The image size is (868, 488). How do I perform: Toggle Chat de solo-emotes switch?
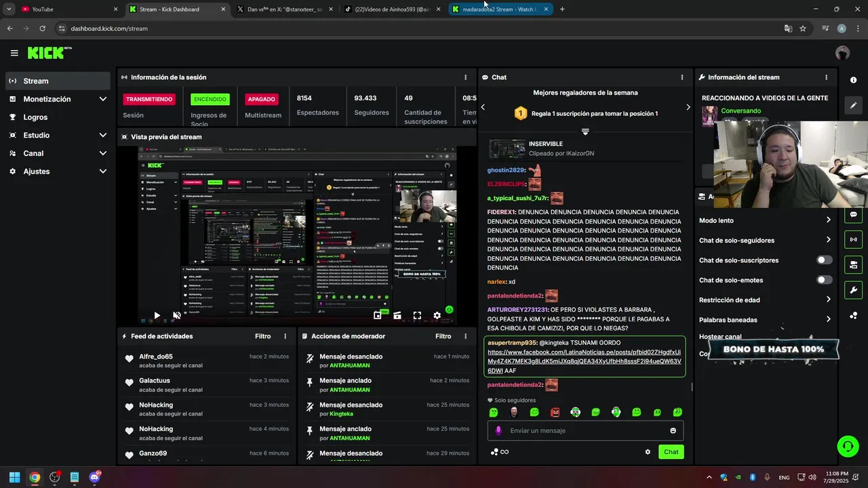click(x=824, y=280)
